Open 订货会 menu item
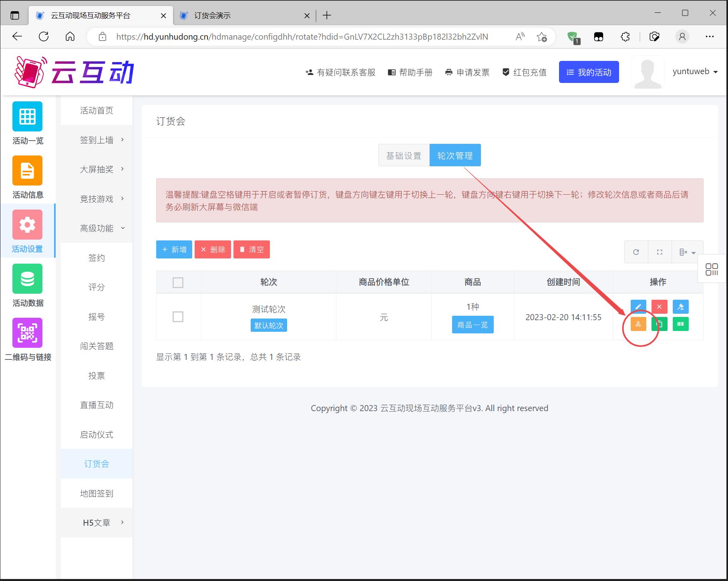Image resolution: width=728 pixels, height=581 pixels. [x=97, y=464]
